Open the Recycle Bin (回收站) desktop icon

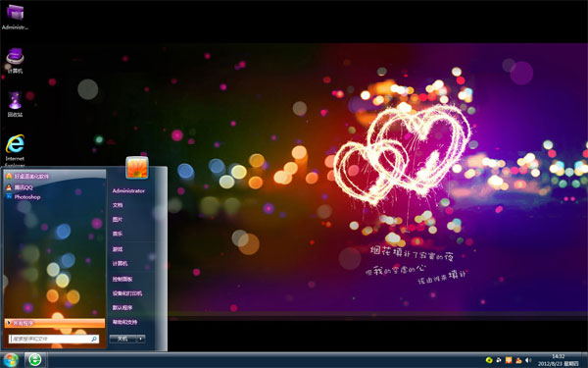(15, 104)
